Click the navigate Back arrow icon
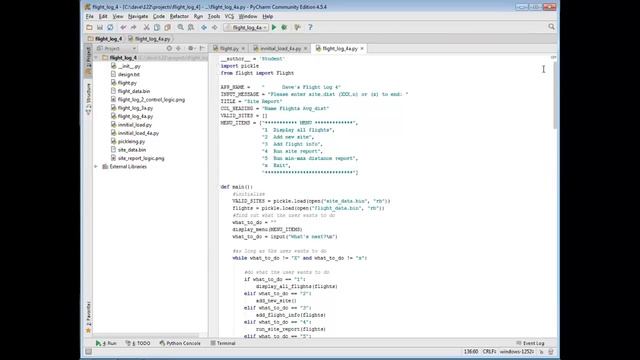This screenshot has height=360, width=640. (x=204, y=27)
